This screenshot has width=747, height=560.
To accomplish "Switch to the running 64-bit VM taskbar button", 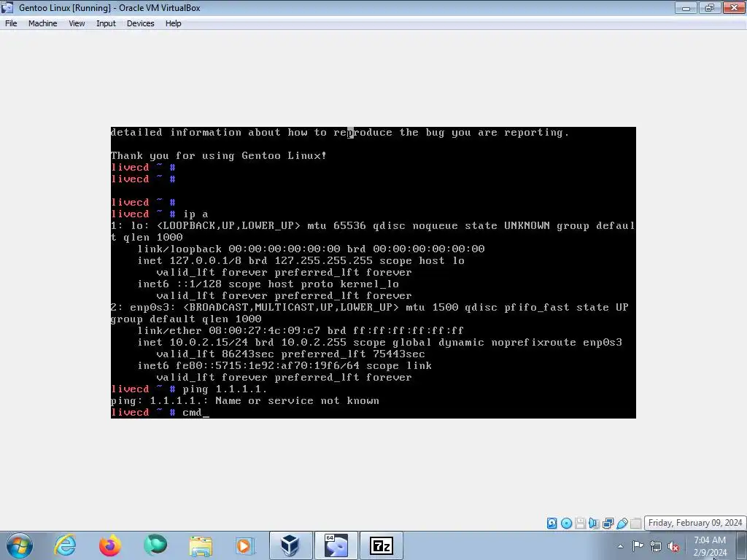I will coord(336,545).
